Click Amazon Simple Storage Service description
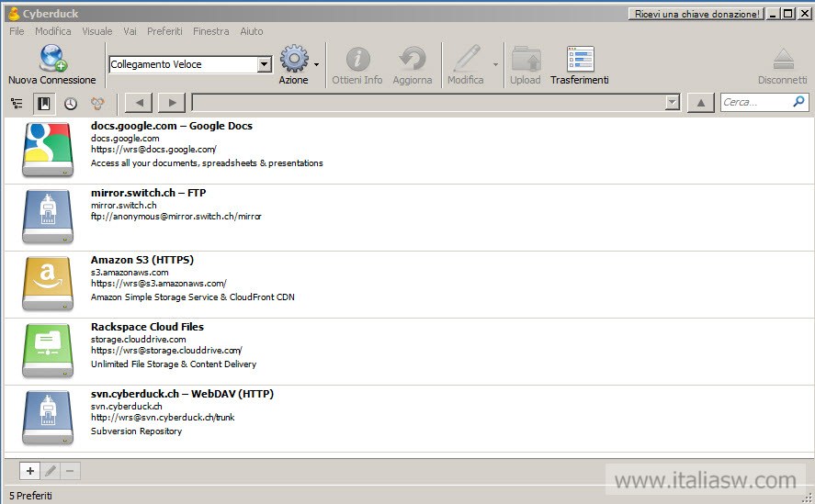This screenshot has height=504, width=815. pos(192,297)
